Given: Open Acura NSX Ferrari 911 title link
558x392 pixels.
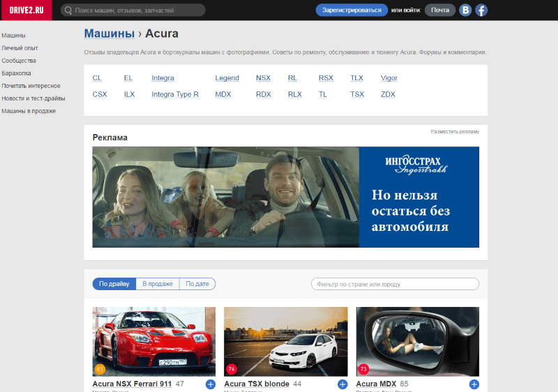Looking at the screenshot, I should tap(132, 384).
